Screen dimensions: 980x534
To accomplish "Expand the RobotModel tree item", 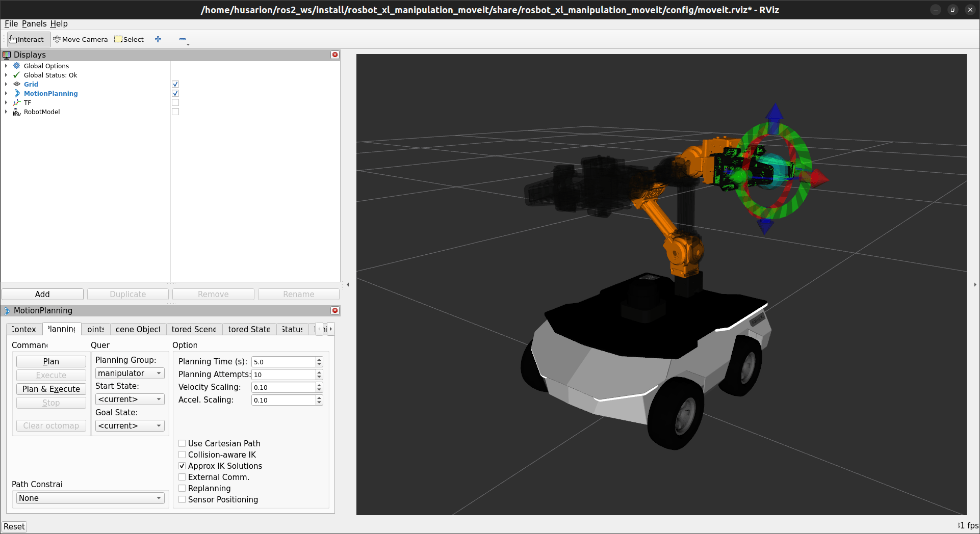I will coord(6,112).
